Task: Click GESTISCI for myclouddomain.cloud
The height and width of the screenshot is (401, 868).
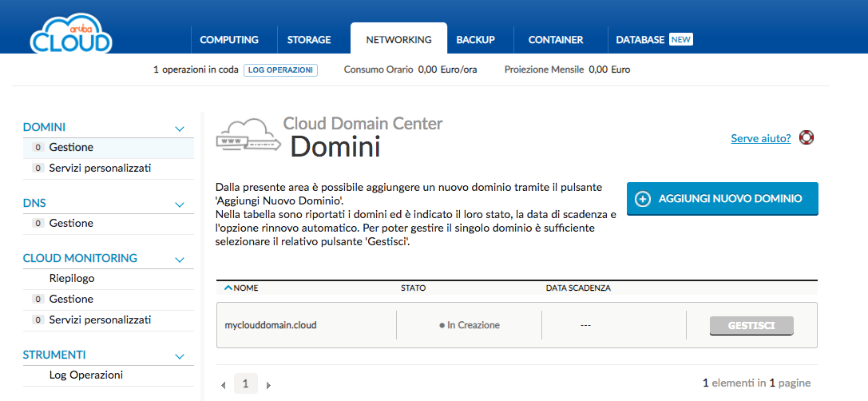Action: [751, 326]
